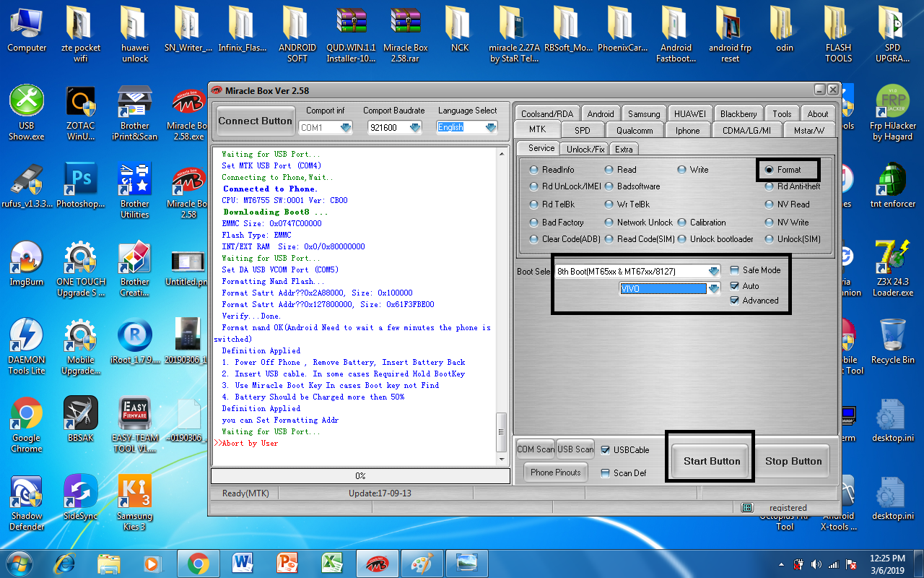Launch ImgBurn desktop shortcut
This screenshot has width=924, height=578.
click(27, 264)
